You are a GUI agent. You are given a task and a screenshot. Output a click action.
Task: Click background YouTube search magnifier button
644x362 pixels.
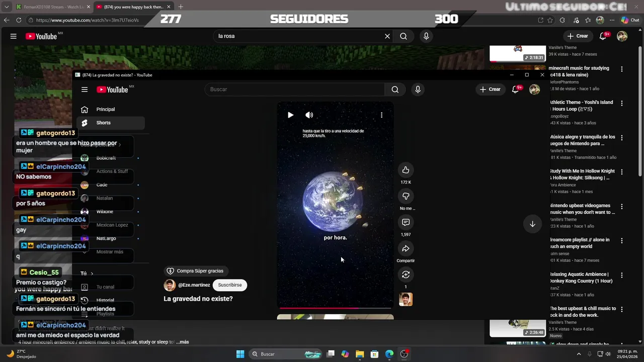click(404, 36)
